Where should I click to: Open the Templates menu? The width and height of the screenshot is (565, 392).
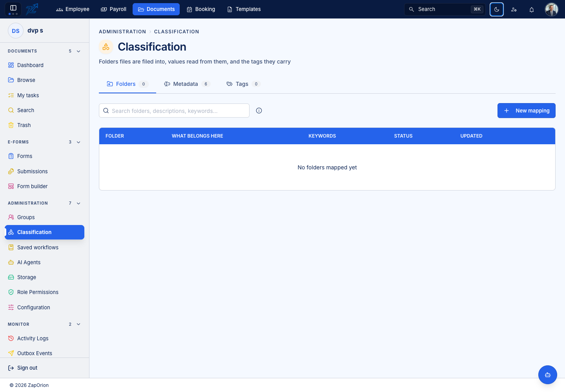click(x=244, y=9)
